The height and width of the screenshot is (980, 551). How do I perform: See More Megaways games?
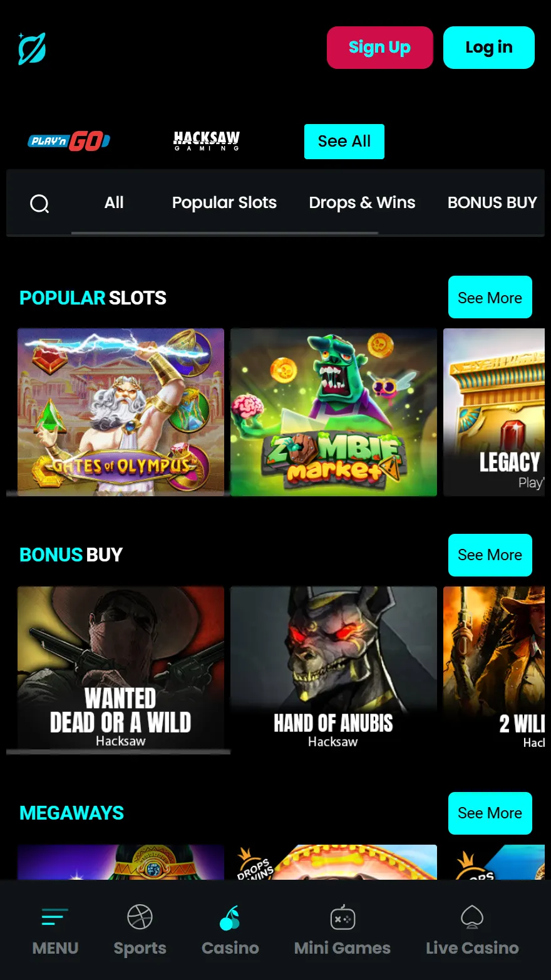pyautogui.click(x=490, y=813)
